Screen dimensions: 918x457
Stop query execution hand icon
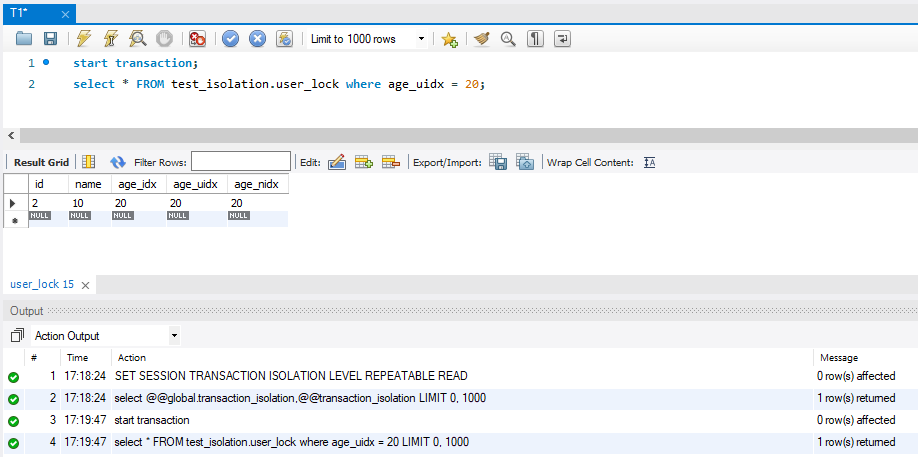tap(165, 39)
